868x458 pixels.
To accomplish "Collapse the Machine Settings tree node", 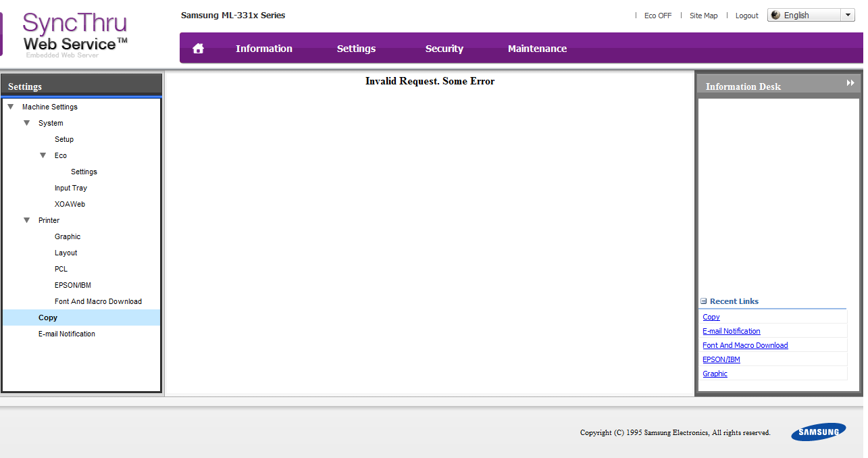I will click(11, 107).
